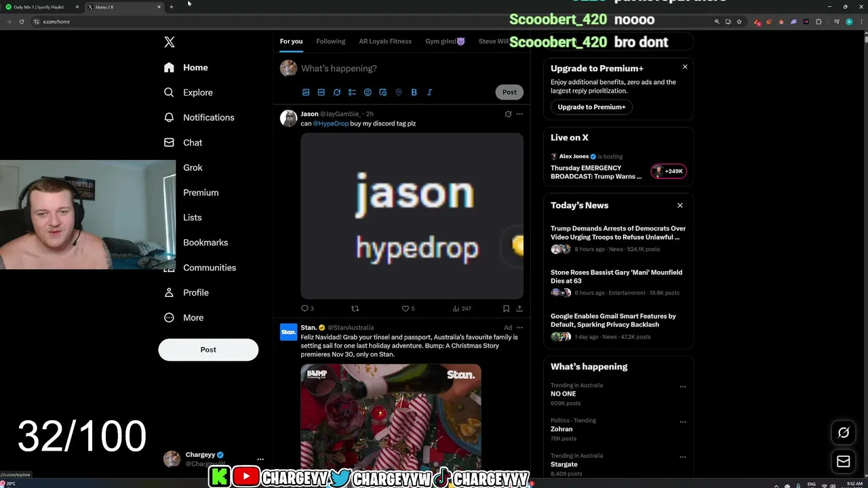Open more options for NO ONE trend
The height and width of the screenshot is (488, 868).
point(683,387)
